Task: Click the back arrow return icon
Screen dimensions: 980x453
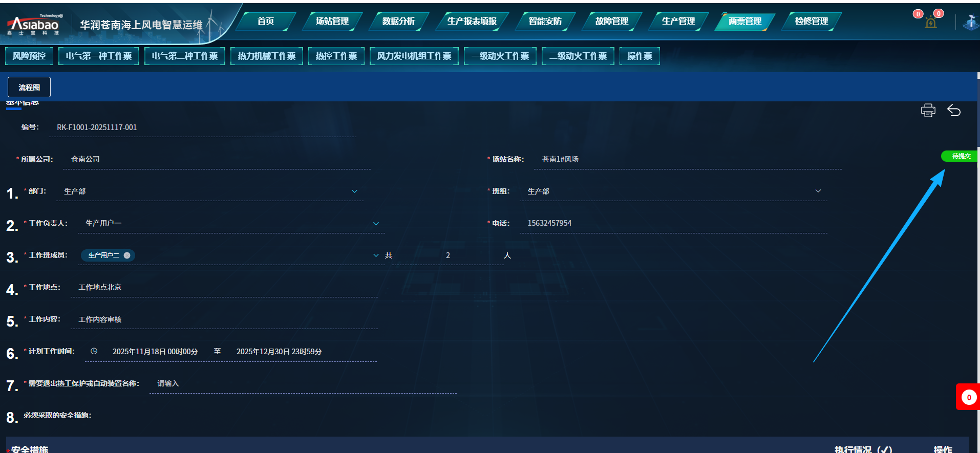Action: click(953, 111)
